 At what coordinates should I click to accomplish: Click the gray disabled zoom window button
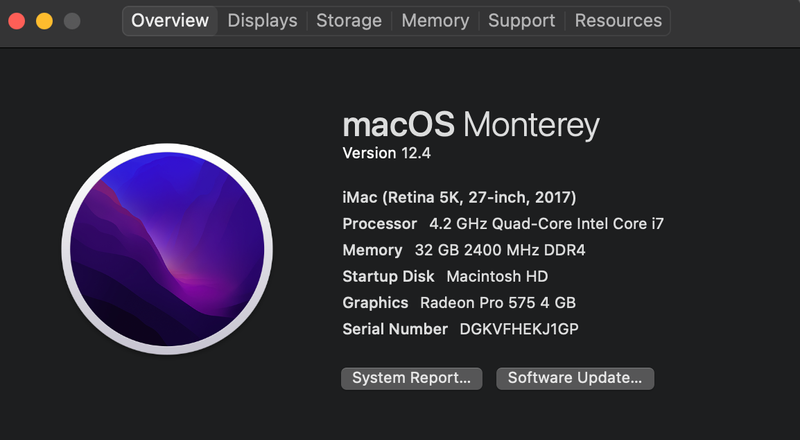[x=71, y=20]
